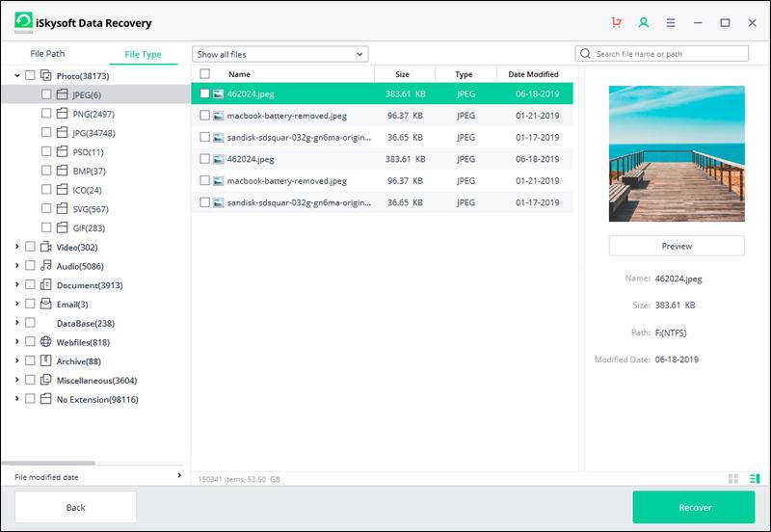Click the Database(238) expand arrow
The image size is (771, 532).
point(17,323)
